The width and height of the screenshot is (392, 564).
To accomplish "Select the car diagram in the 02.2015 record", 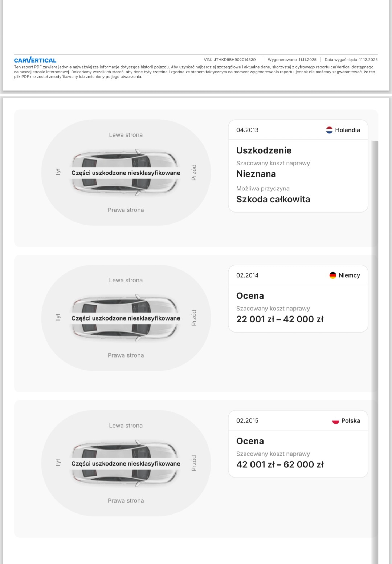I will pyautogui.click(x=126, y=463).
